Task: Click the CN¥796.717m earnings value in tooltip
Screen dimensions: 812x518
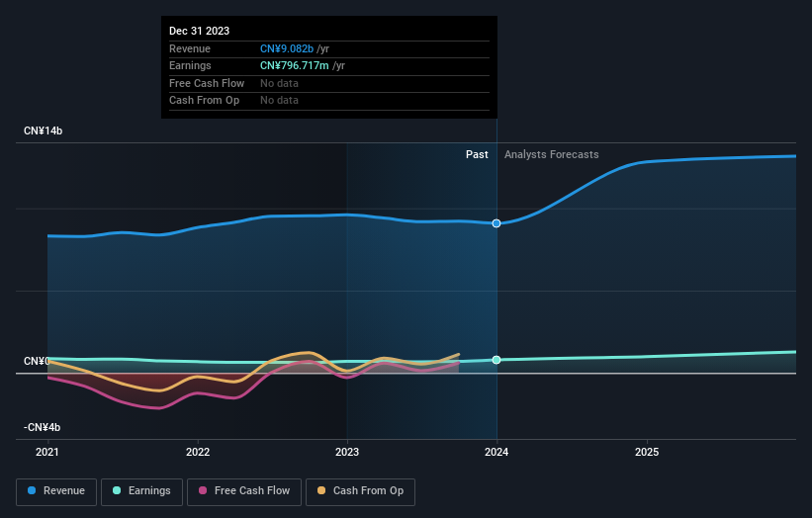Action: (x=295, y=65)
